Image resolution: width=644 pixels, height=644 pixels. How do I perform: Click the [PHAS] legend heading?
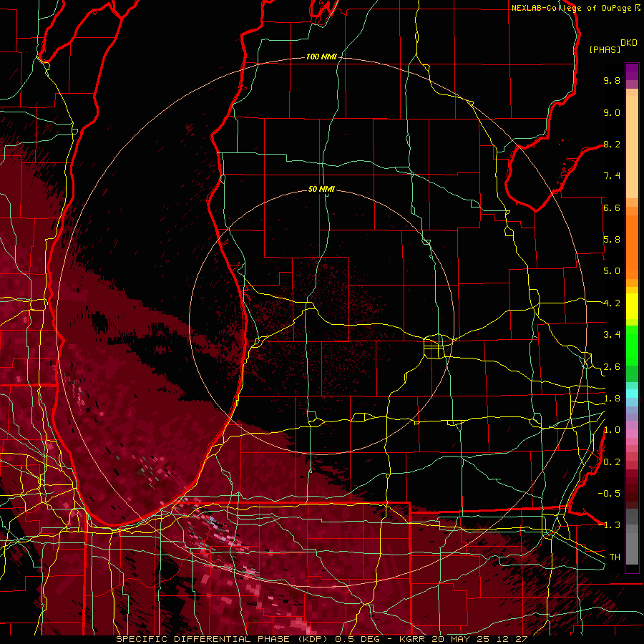tap(605, 49)
